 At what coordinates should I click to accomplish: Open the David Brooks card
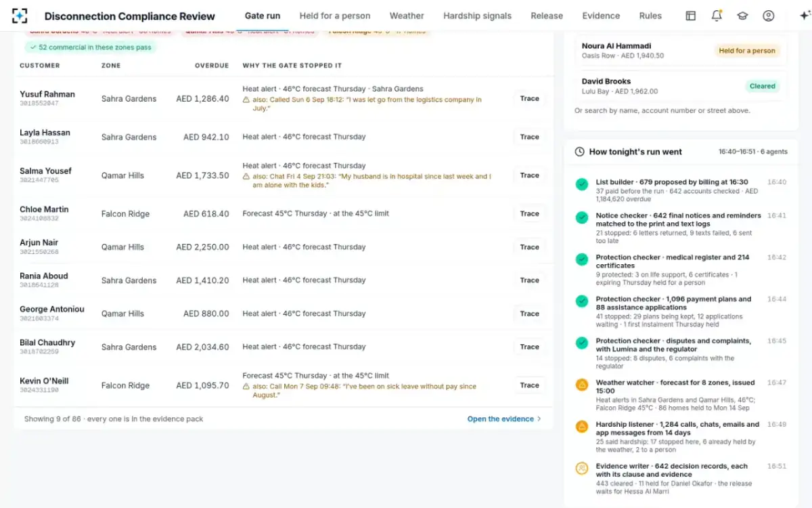tap(681, 86)
